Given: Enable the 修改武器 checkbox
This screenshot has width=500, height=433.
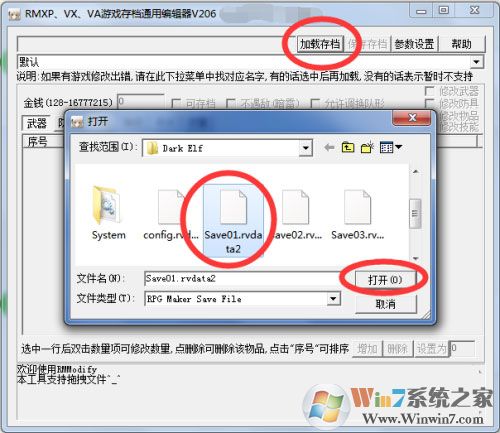Looking at the screenshot, I should click(x=429, y=91).
